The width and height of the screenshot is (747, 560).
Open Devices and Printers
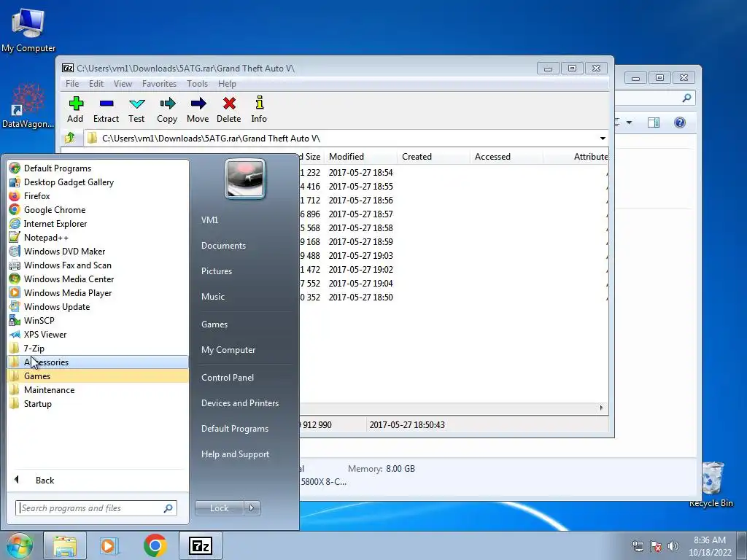(x=239, y=403)
